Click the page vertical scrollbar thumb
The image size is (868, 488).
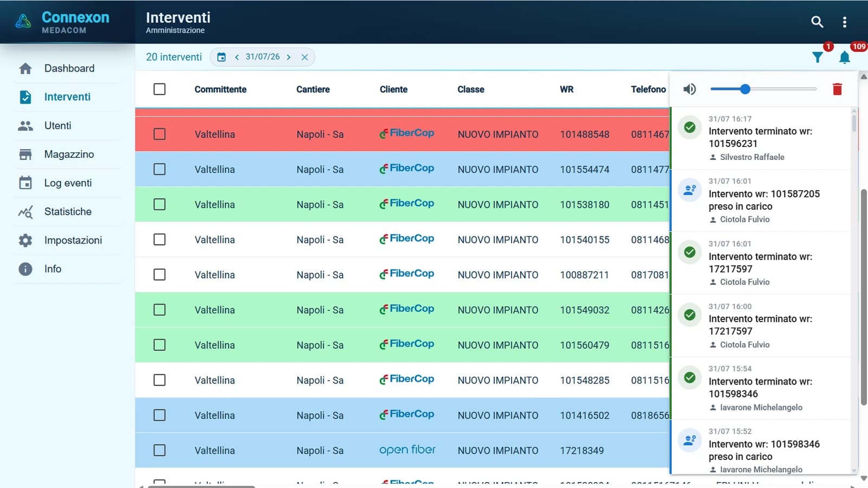coord(864,297)
